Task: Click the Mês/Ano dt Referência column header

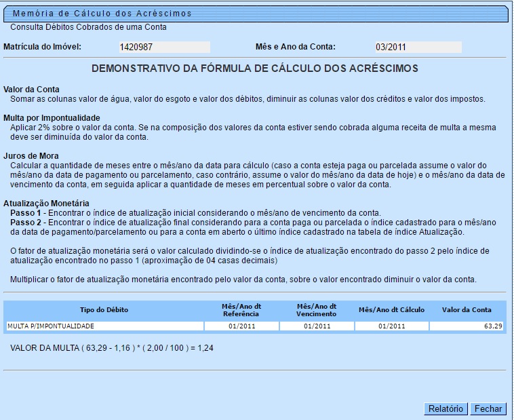Action: [x=241, y=310]
